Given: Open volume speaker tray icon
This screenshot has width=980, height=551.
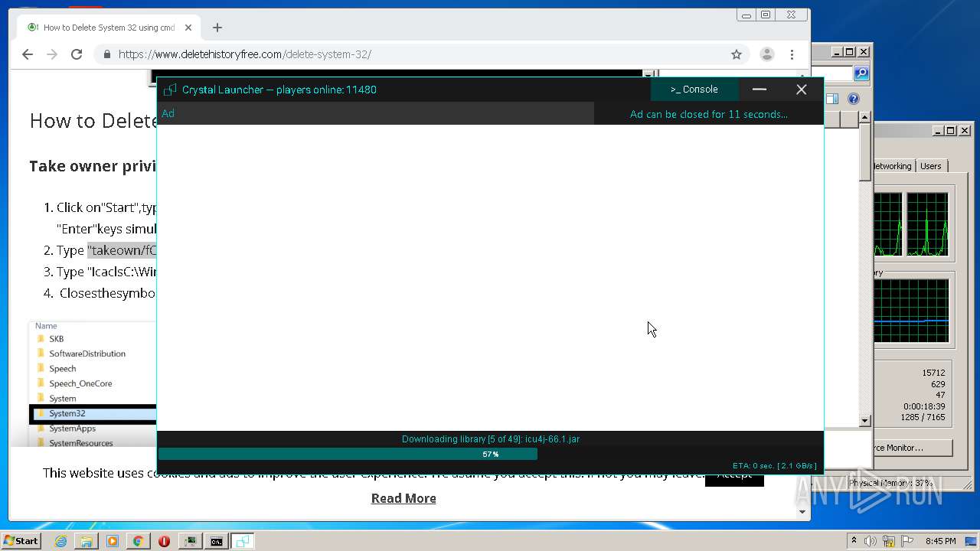Looking at the screenshot, I should (871, 541).
